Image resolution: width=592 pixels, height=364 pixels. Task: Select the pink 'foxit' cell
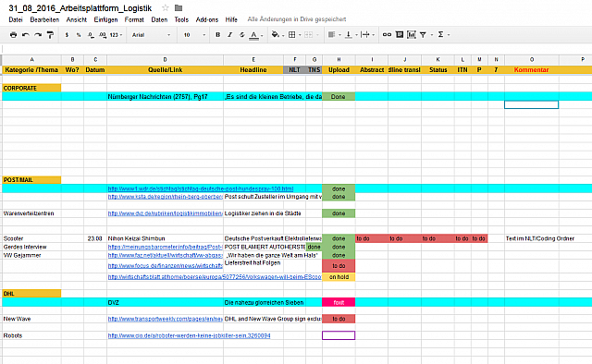[339, 302]
